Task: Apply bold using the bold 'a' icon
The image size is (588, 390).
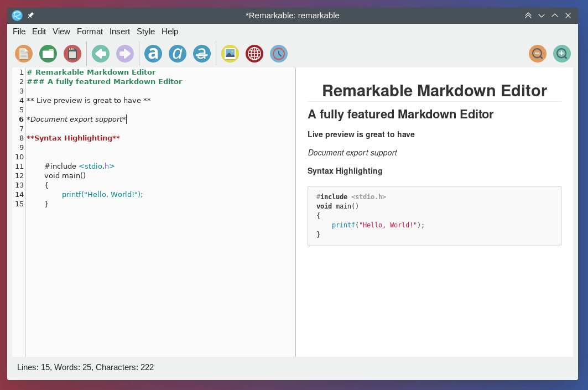Action: coord(153,54)
